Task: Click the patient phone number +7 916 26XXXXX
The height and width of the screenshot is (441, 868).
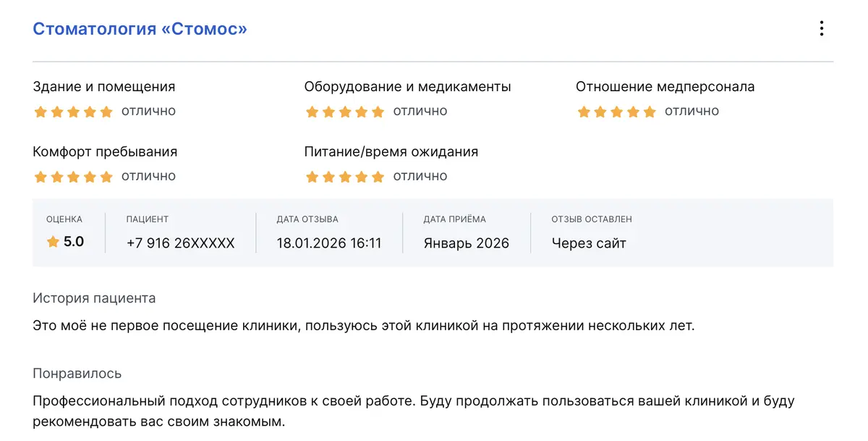Action: tap(180, 243)
